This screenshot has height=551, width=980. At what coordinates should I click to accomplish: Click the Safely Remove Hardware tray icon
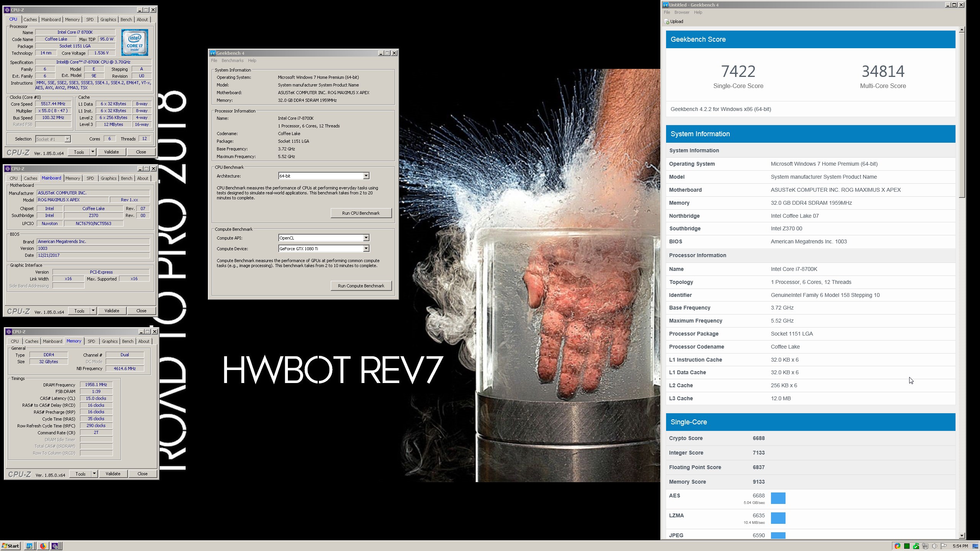(916, 546)
